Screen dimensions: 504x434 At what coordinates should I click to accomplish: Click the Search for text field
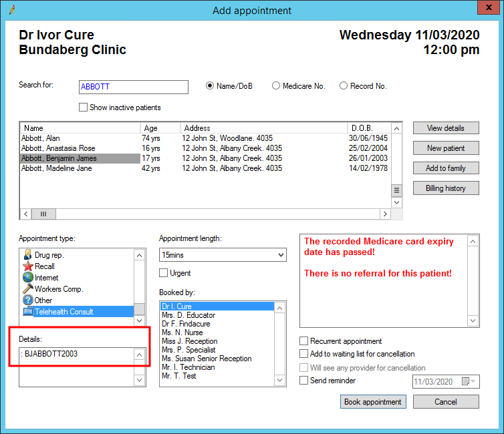coord(133,87)
